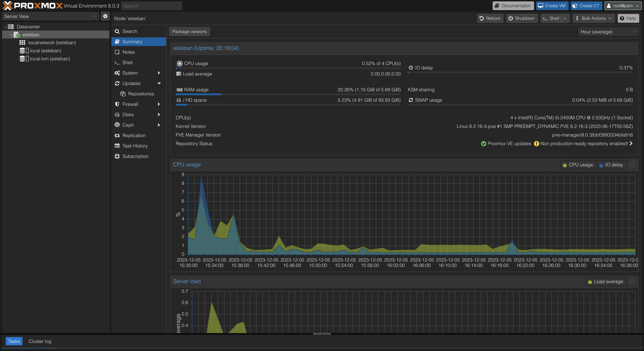The height and width of the screenshot is (351, 644).
Task: Select the localnetwork (esteban) grid icon
Action: click(x=22, y=43)
